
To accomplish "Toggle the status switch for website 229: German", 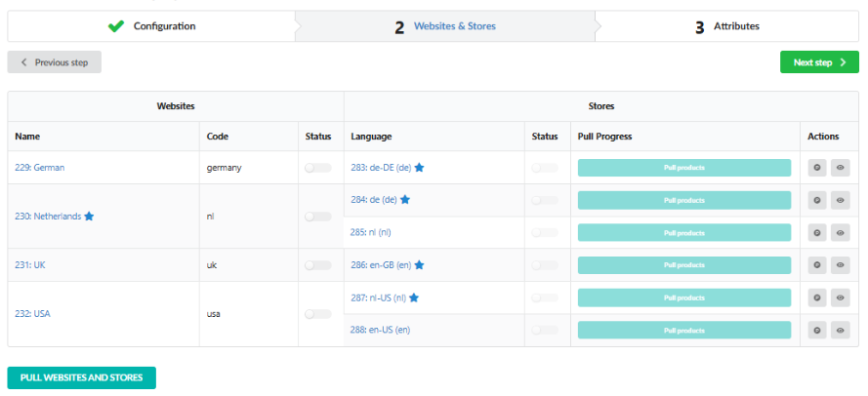I will click(x=317, y=168).
